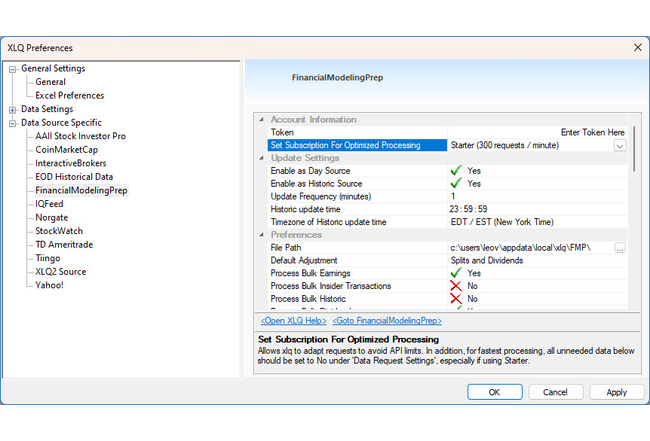Select IQFeed data source
Screen dimensions: 650x441
coord(49,204)
